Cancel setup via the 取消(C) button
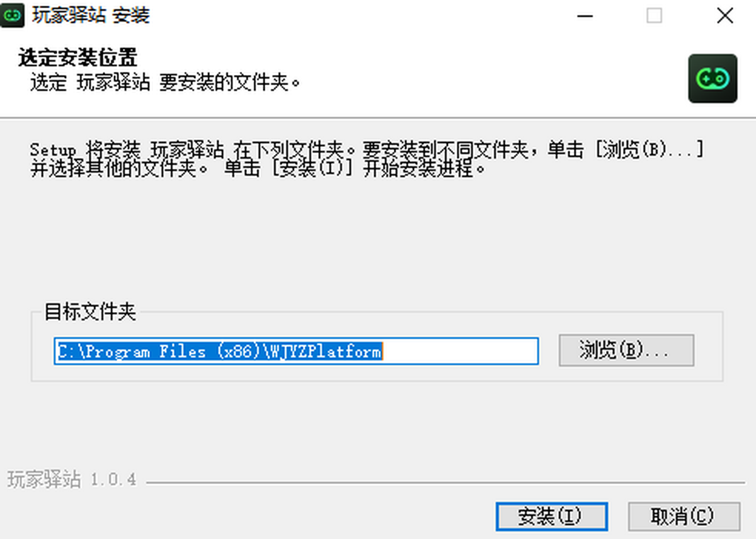756x539 pixels. (684, 517)
